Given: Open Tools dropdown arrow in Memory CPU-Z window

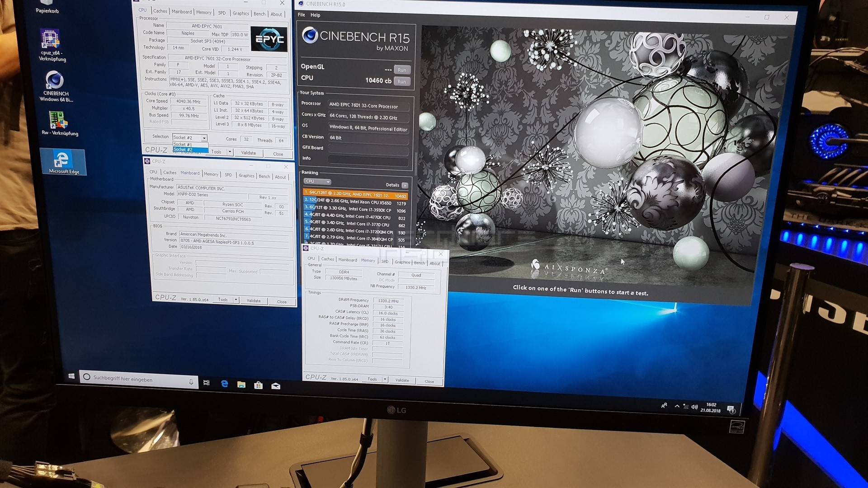Looking at the screenshot, I should (385, 380).
